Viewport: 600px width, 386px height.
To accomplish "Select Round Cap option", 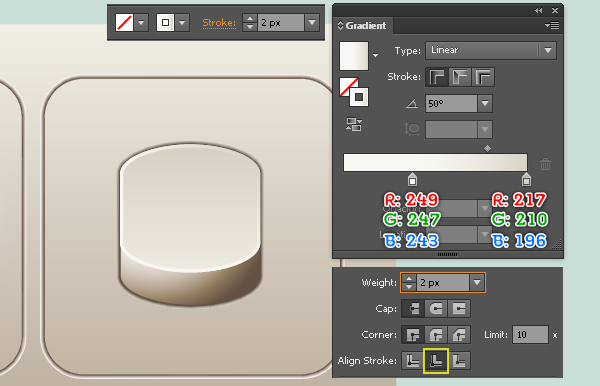I will point(436,309).
